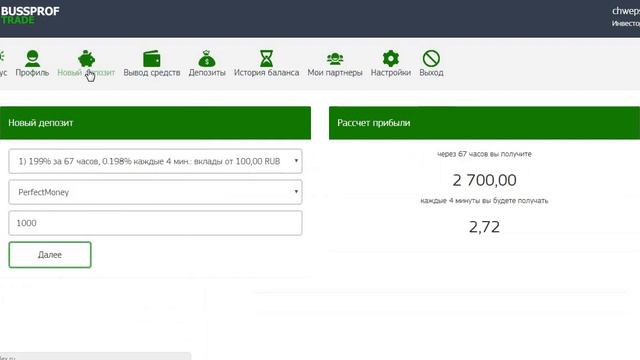640x360 pixels.
Task: Open the deposit plan dropdown (199% за 67 часов)
Action: (x=155, y=161)
